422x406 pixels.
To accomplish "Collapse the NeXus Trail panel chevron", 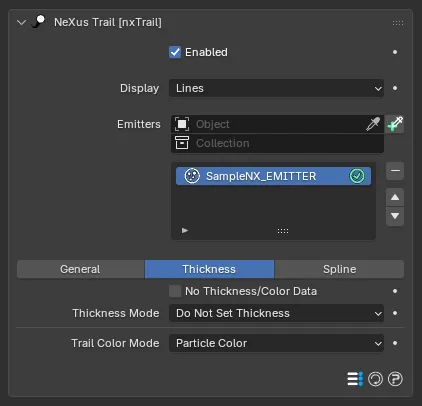I will coord(21,23).
